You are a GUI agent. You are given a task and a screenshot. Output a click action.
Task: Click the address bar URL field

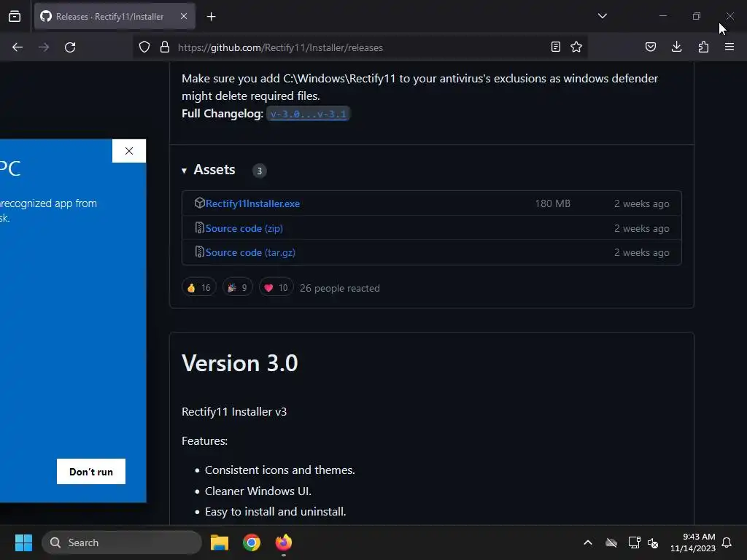point(360,47)
